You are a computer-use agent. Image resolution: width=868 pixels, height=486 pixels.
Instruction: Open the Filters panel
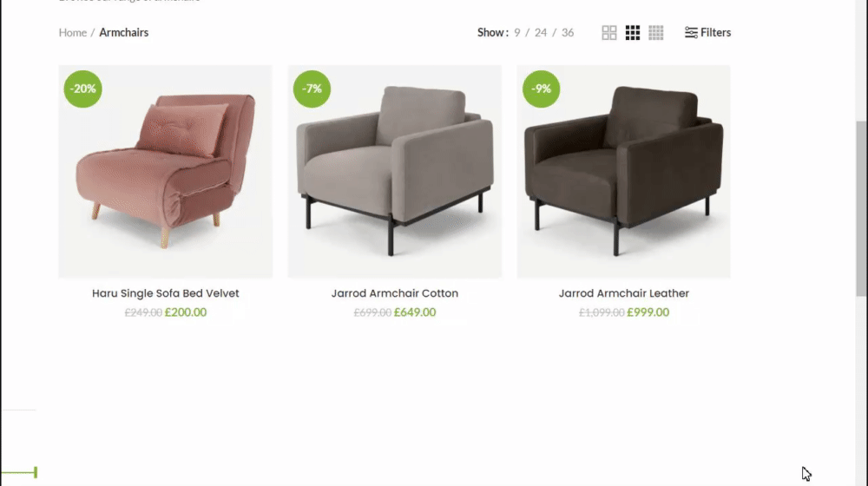[x=707, y=33]
